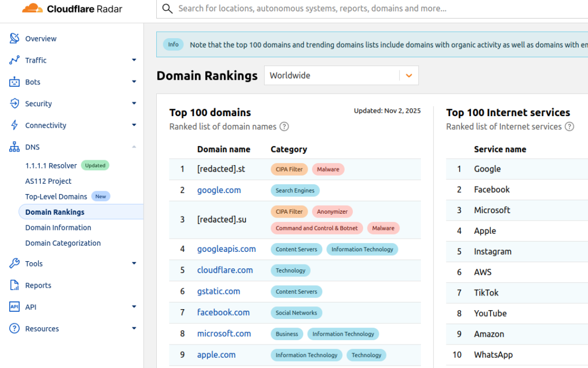
Task: Open Security via its sidebar icon
Action: tap(15, 104)
